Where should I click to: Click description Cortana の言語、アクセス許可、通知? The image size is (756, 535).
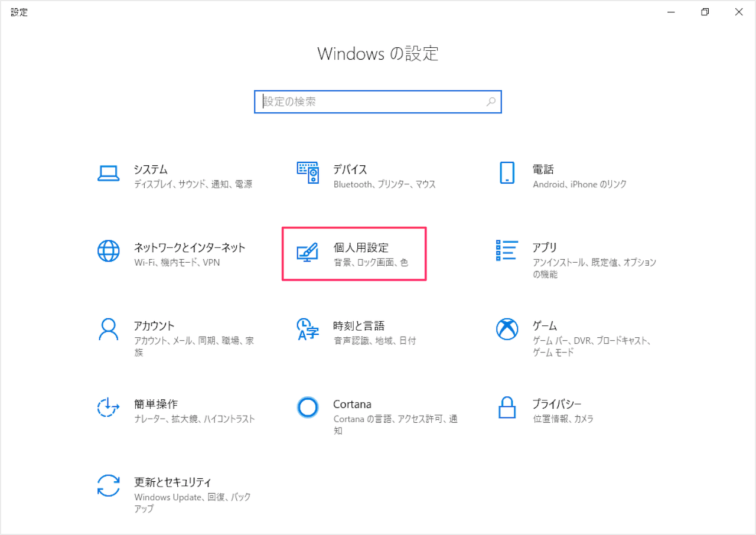point(396,425)
